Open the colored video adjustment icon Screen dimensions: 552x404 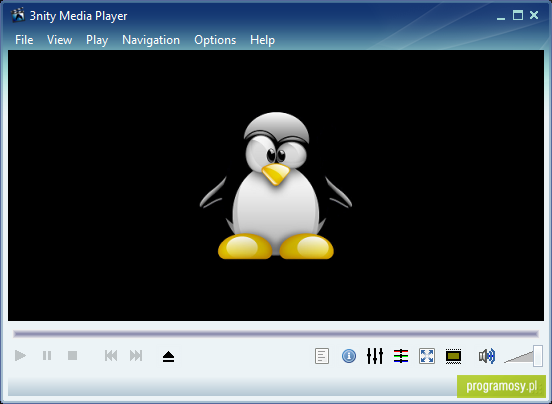click(x=401, y=356)
